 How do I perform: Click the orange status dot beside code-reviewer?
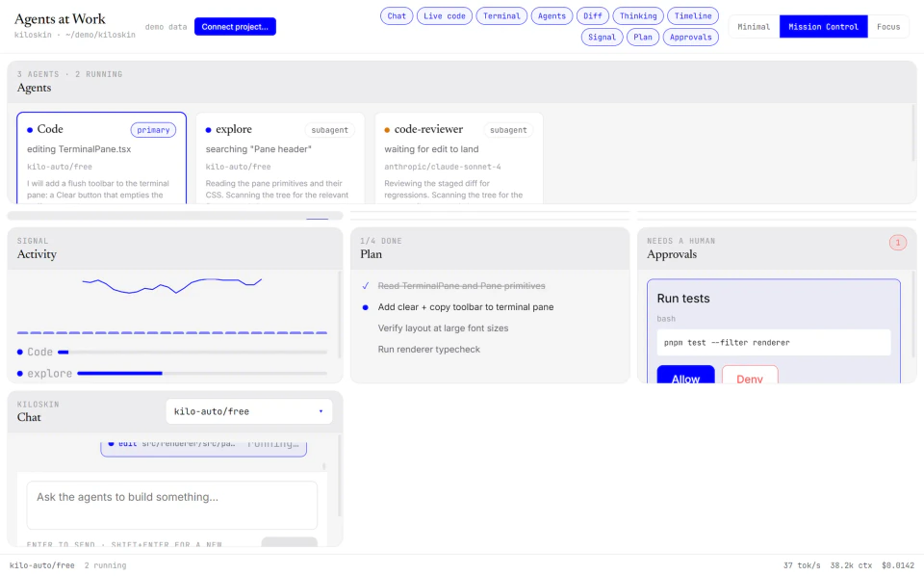(x=387, y=130)
